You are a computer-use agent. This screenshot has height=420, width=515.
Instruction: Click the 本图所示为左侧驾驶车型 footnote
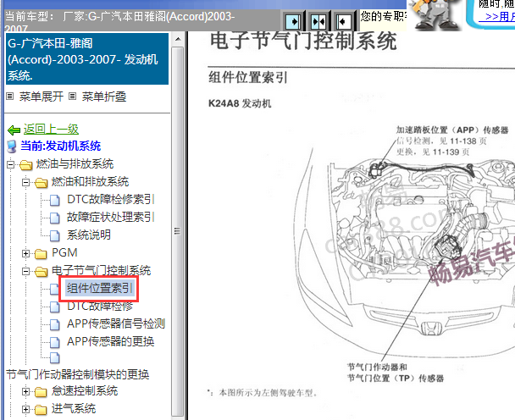263,392
